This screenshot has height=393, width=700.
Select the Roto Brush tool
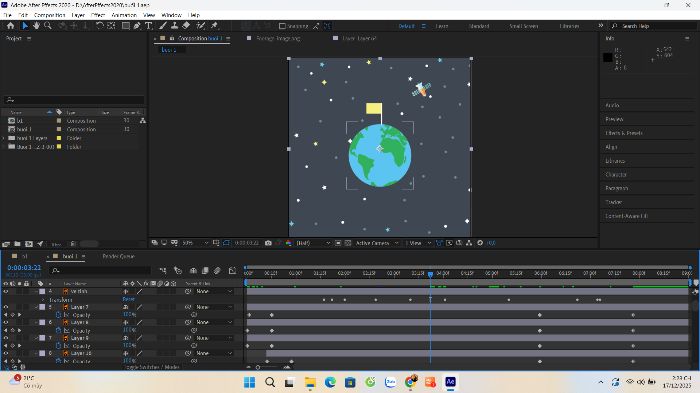point(201,26)
